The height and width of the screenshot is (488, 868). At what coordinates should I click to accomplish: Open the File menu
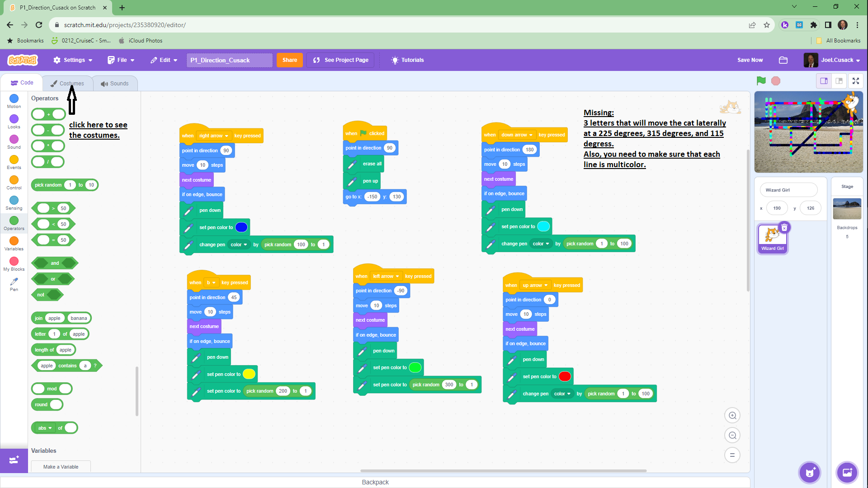[121, 60]
